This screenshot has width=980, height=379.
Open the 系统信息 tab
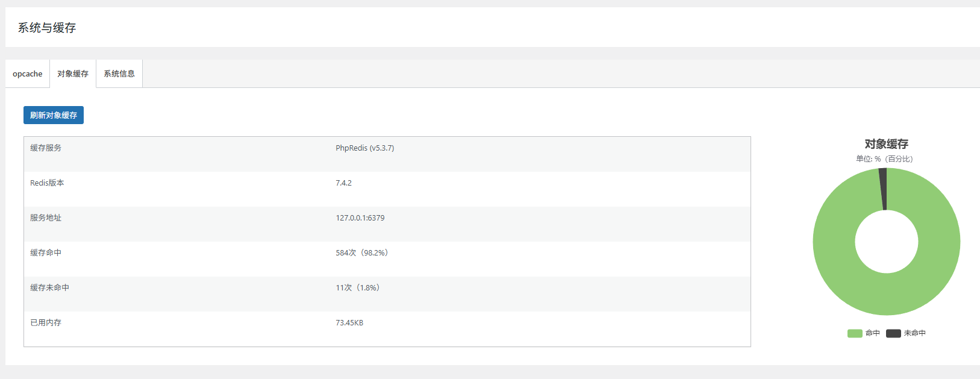[x=119, y=74]
